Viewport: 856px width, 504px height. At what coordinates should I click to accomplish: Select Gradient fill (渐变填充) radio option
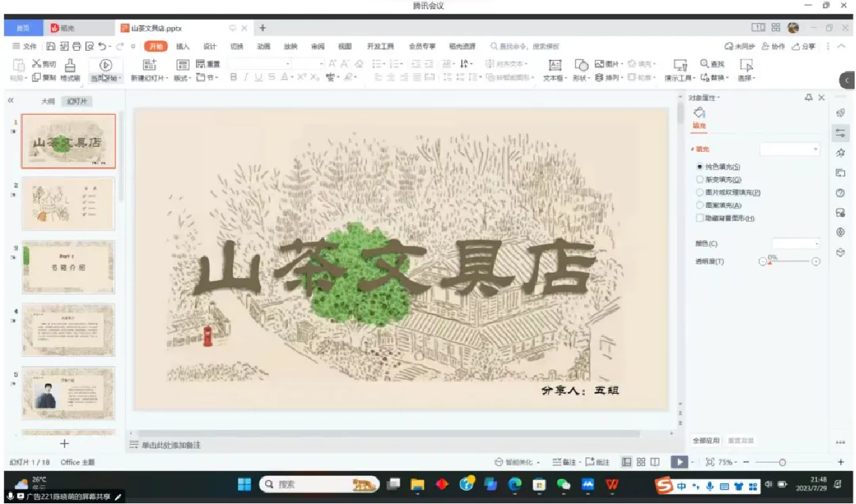(700, 180)
